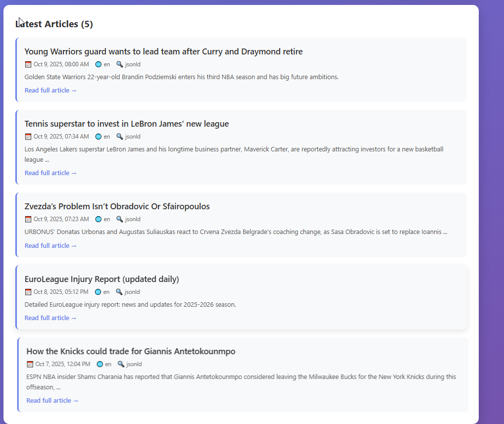Click magnifier icon on Young Warriors guard article
The image size is (504, 424).
119,64
